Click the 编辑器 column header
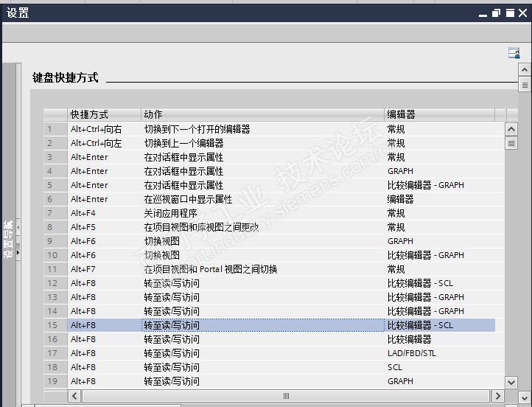Image resolution: width=532 pixels, height=407 pixels. tap(439, 114)
